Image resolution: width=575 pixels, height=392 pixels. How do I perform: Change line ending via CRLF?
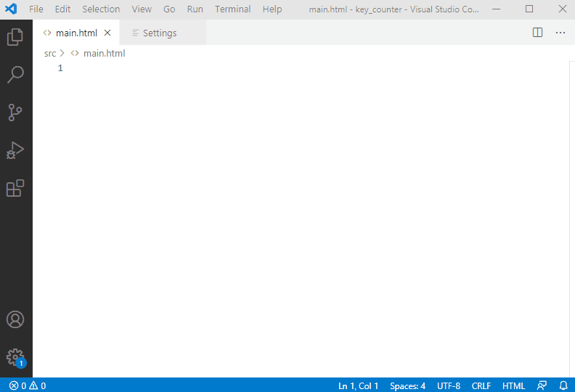(481, 385)
